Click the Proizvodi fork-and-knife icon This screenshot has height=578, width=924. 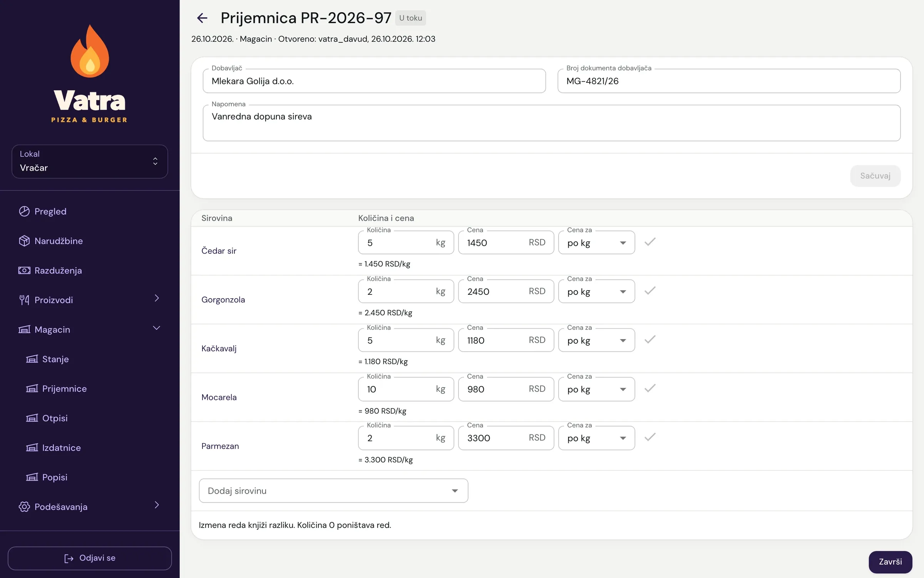24,300
